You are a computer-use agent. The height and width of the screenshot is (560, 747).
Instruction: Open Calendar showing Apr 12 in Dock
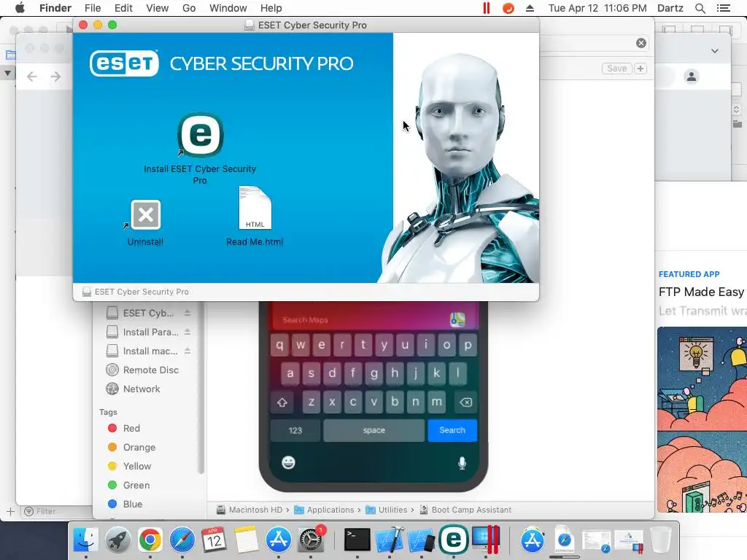click(x=214, y=540)
